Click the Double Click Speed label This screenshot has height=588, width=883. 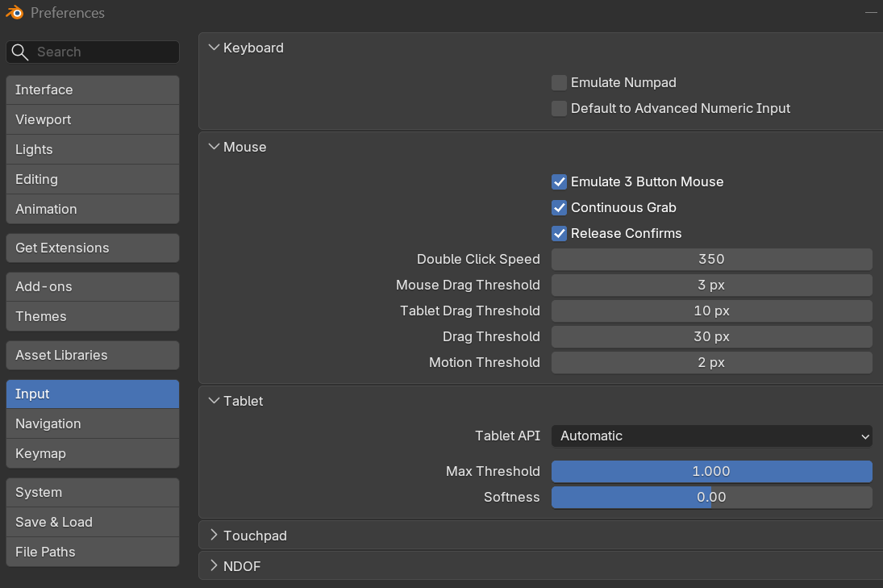(x=478, y=259)
